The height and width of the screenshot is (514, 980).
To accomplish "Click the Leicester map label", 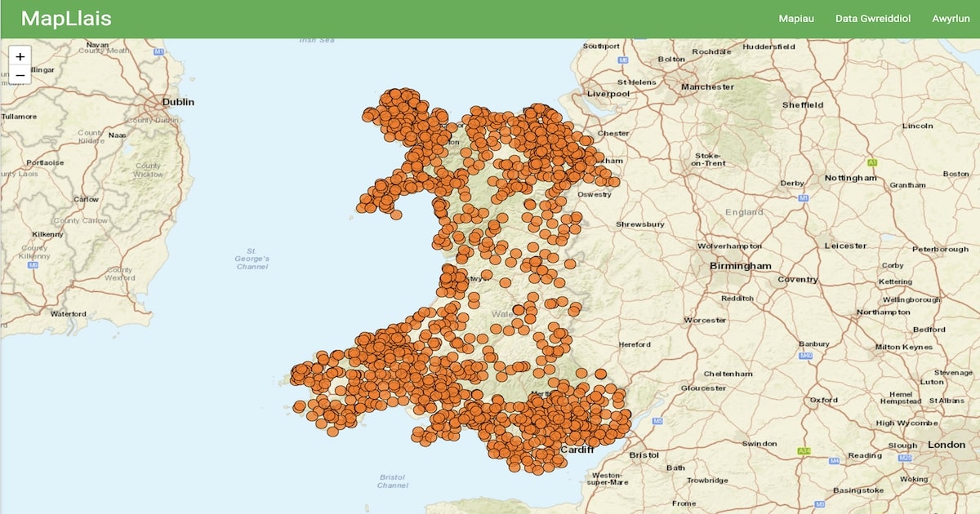I will [845, 246].
